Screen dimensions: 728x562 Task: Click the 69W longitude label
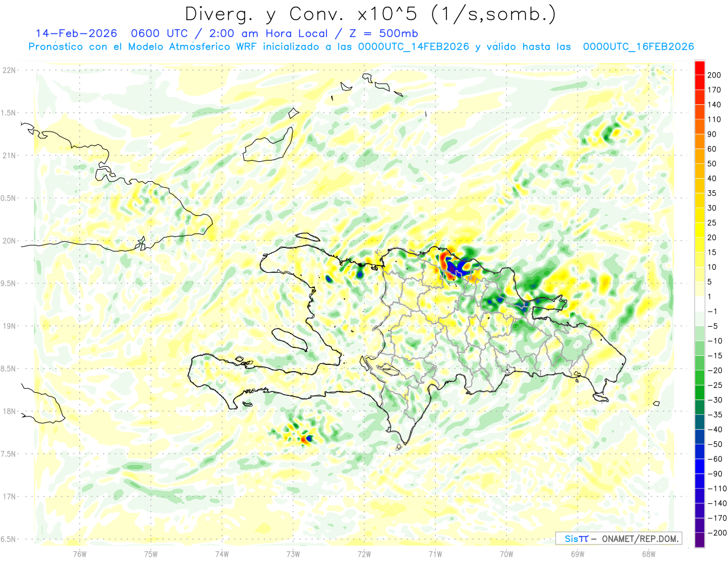coord(578,553)
